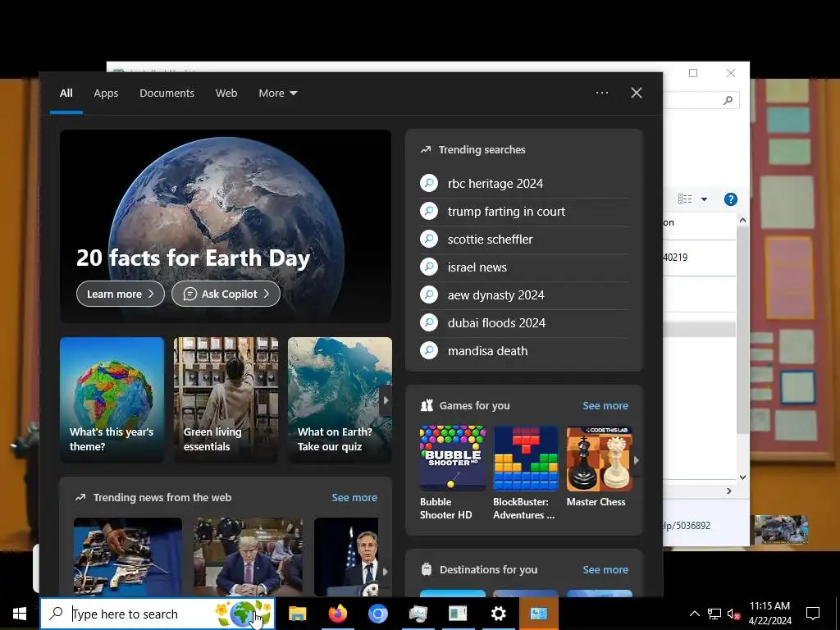This screenshot has width=840, height=630.
Task: Open the 20 facts for Earth Day headline
Action: (193, 258)
